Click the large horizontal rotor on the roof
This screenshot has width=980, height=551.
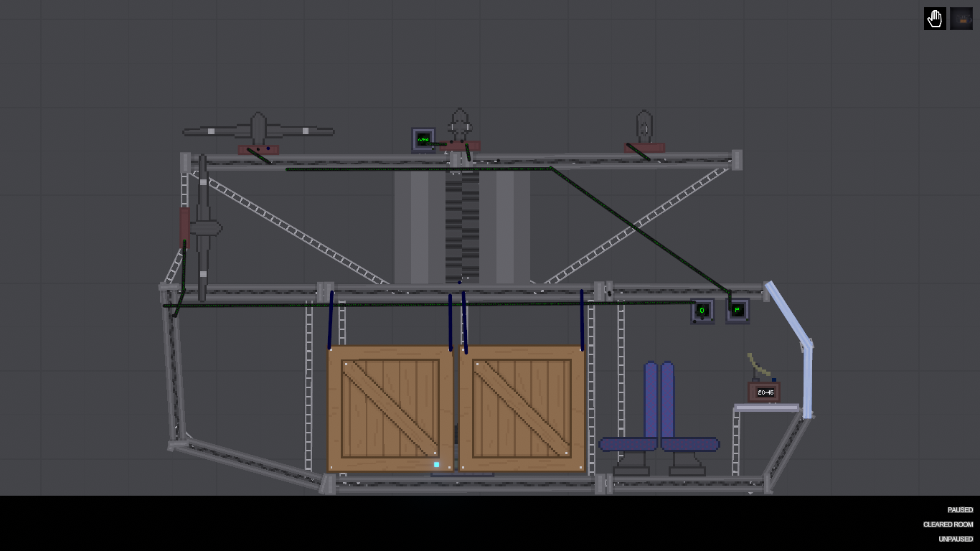[258, 131]
